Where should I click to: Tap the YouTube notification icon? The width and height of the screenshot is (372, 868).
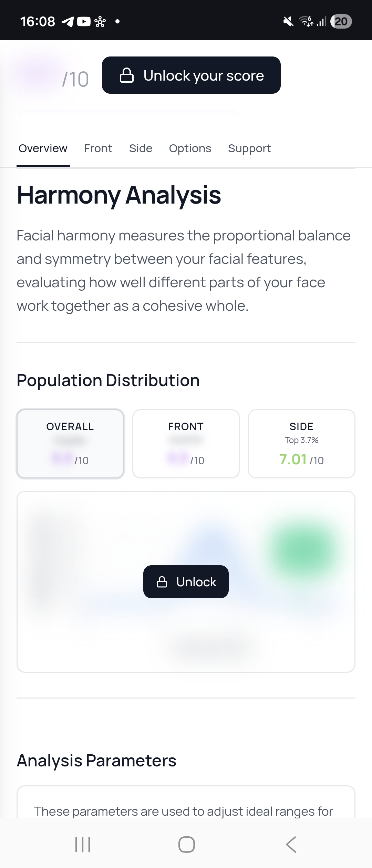84,22
